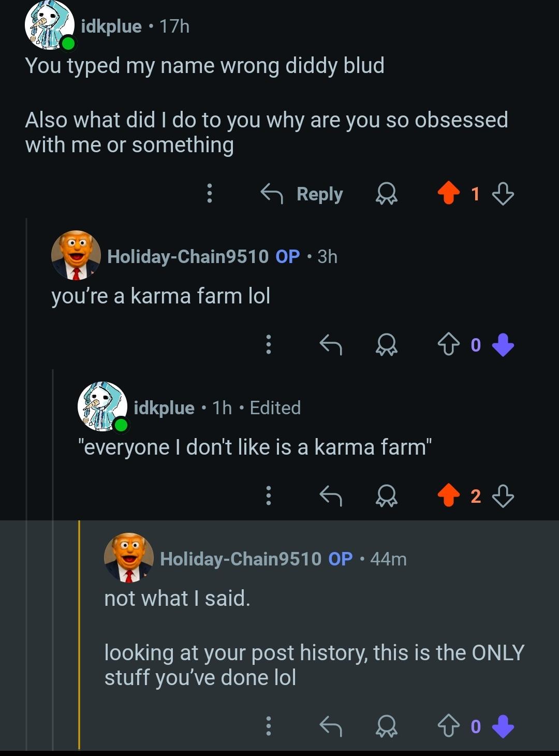This screenshot has width=559, height=756.
Task: Reply to "everyone I don't like is a karma farm"
Action: point(331,496)
